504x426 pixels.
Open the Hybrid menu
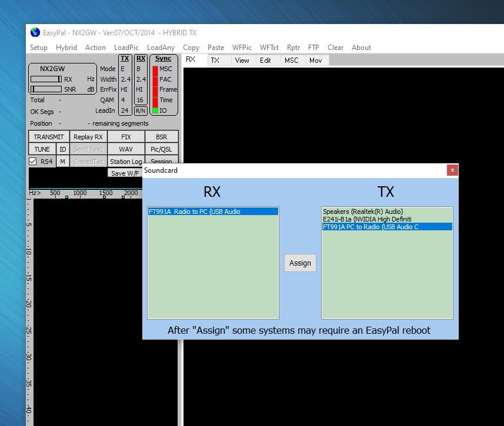pyautogui.click(x=66, y=48)
